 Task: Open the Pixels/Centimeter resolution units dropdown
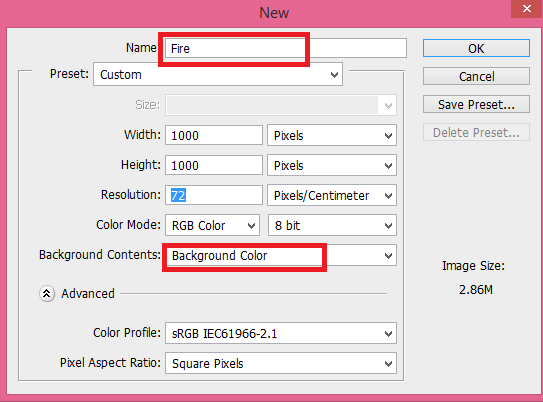(332, 196)
